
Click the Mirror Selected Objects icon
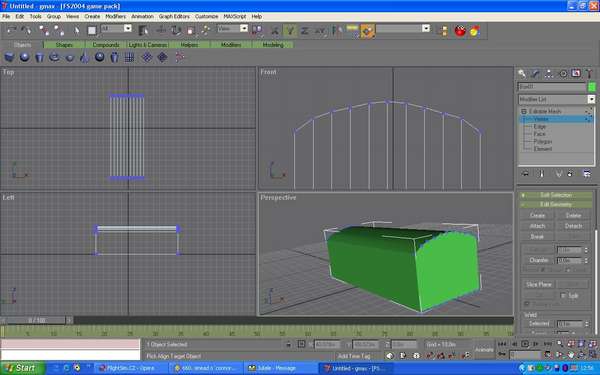[x=337, y=30]
